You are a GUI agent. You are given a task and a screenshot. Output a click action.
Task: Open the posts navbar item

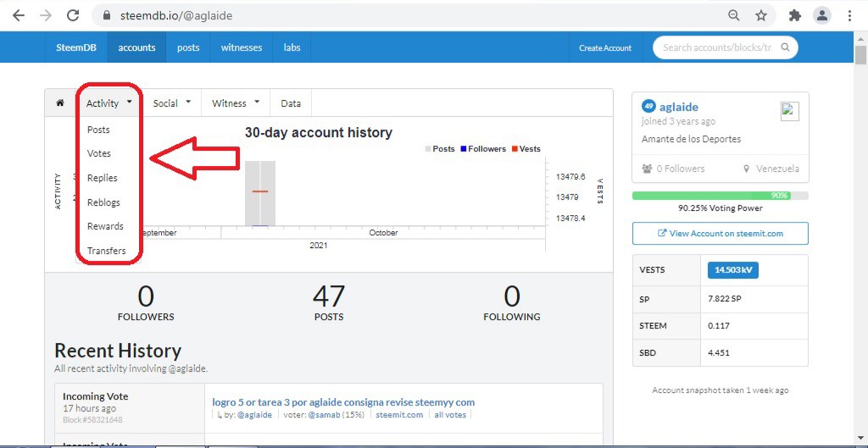[188, 47]
